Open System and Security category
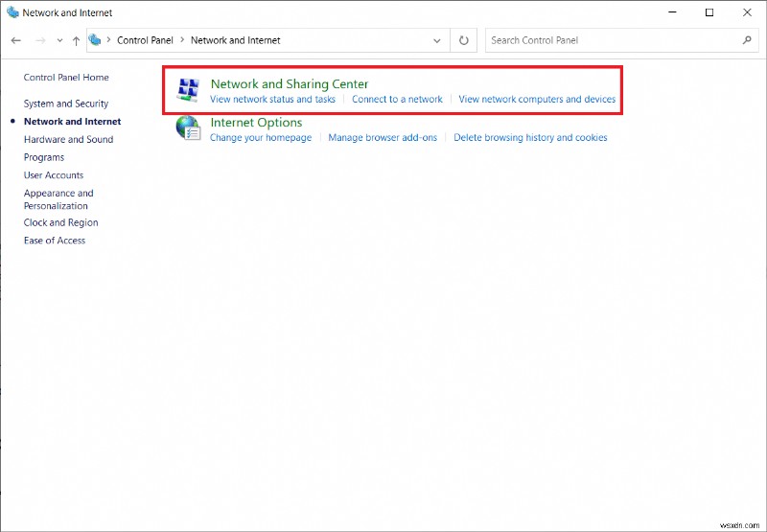 click(x=66, y=104)
